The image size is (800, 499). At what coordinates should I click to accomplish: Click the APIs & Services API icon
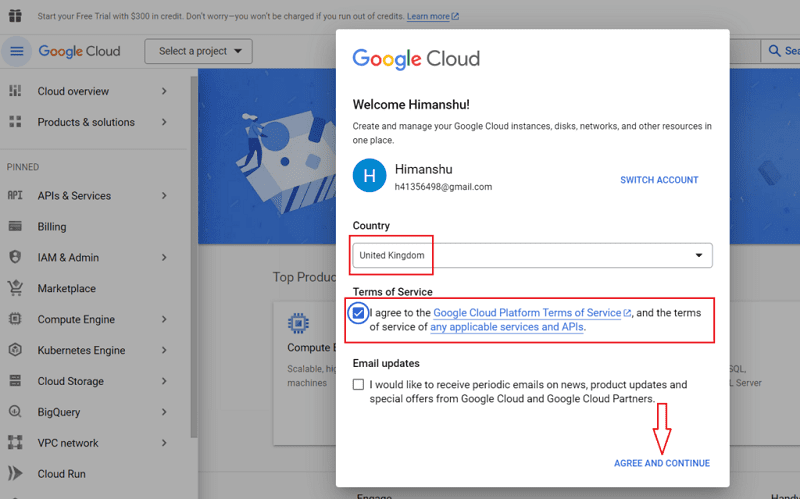point(15,195)
